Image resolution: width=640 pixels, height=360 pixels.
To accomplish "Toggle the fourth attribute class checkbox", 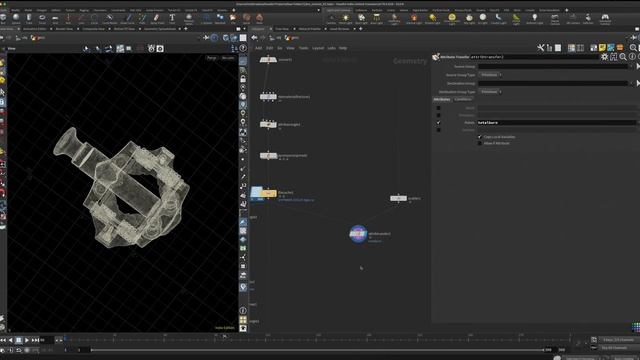I will click(x=438, y=130).
